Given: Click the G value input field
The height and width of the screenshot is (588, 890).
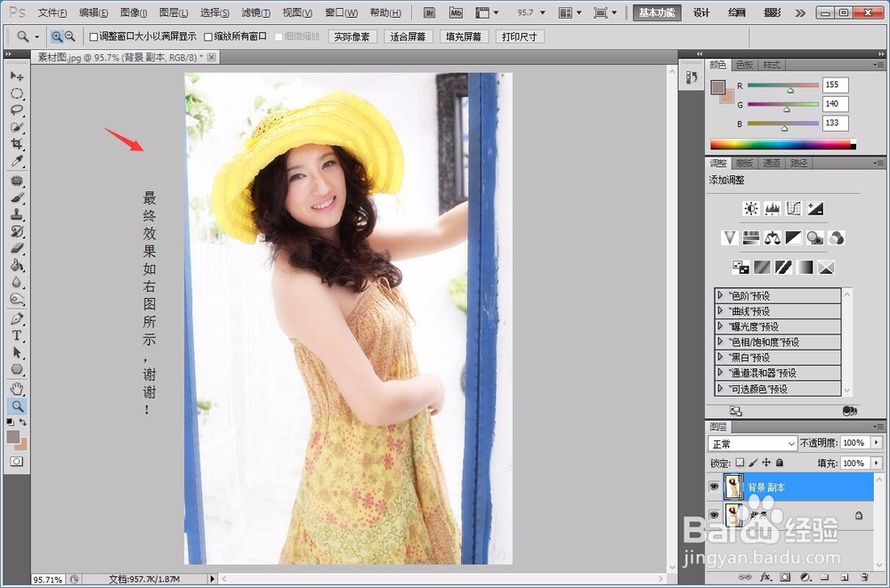Looking at the screenshot, I should click(836, 104).
